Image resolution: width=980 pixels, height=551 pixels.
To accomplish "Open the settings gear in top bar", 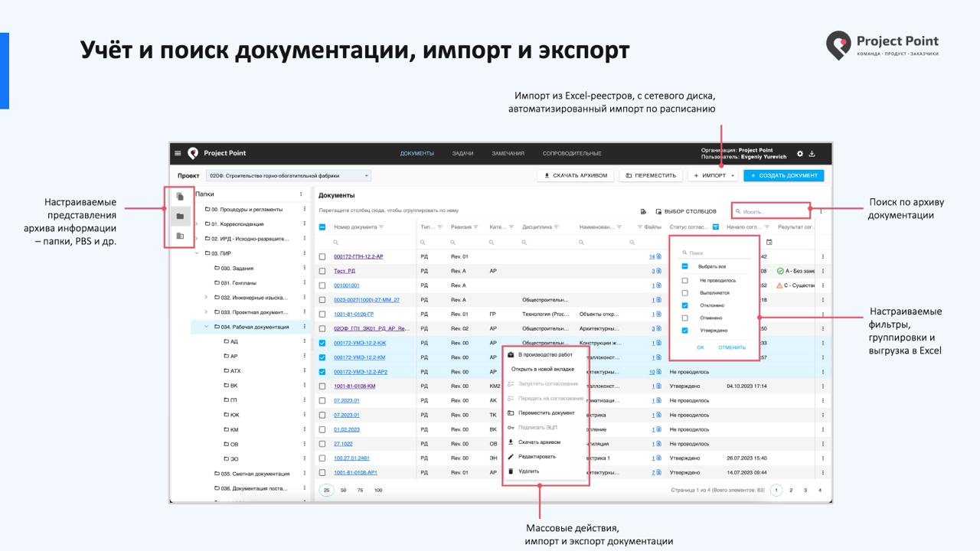I will pos(800,153).
